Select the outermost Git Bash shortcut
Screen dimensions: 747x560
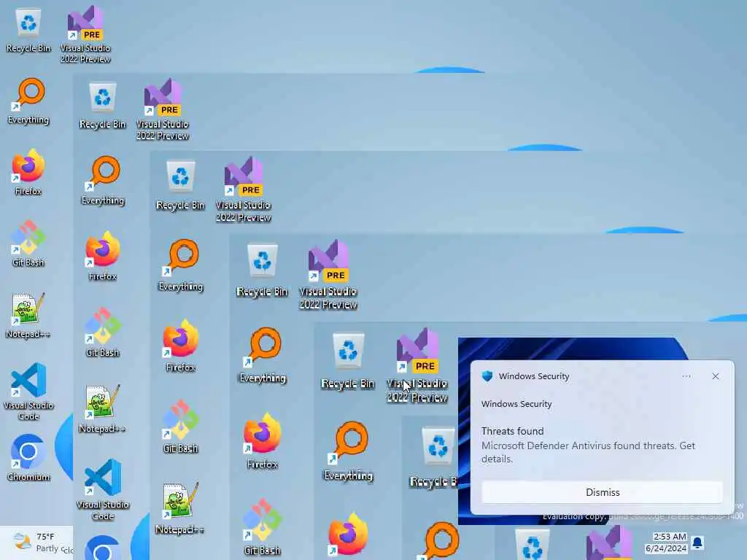pyautogui.click(x=28, y=244)
